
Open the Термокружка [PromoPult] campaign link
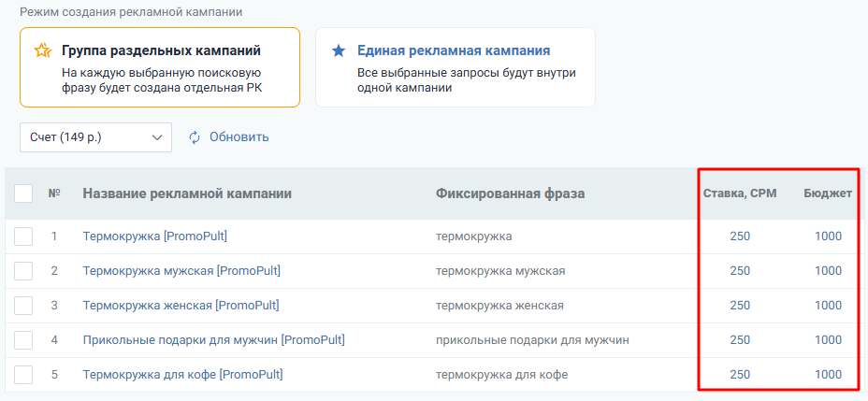coord(155,236)
